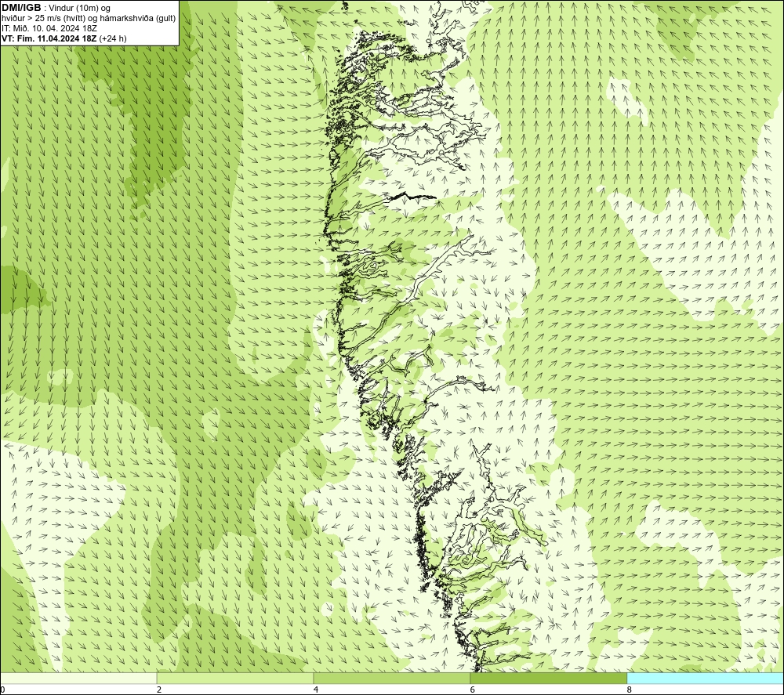Click the legend scale label '0'
This screenshot has width=784, height=695.
[x=2, y=690]
